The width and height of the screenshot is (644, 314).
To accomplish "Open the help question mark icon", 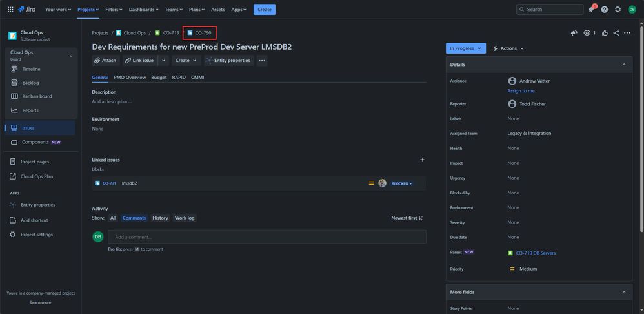I will click(605, 10).
